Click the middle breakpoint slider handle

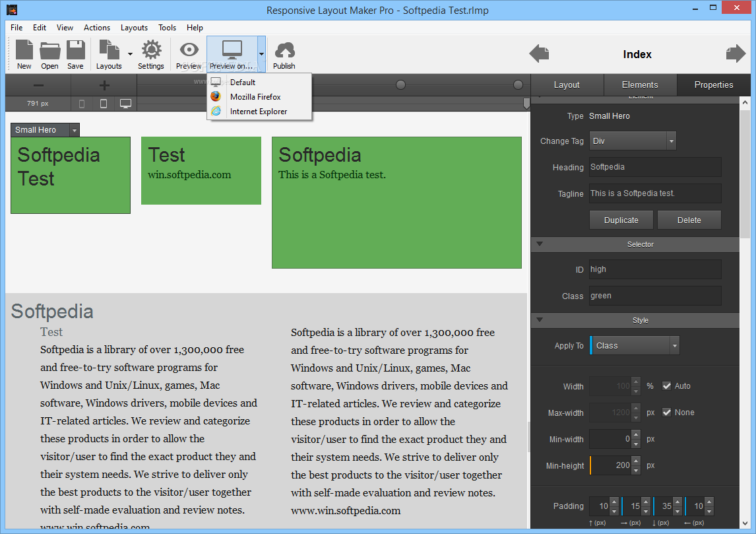[x=400, y=85]
